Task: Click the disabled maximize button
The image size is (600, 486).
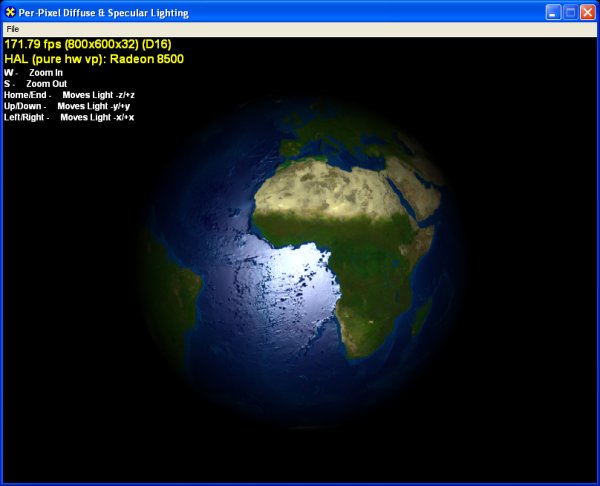Action: pyautogui.click(x=570, y=12)
